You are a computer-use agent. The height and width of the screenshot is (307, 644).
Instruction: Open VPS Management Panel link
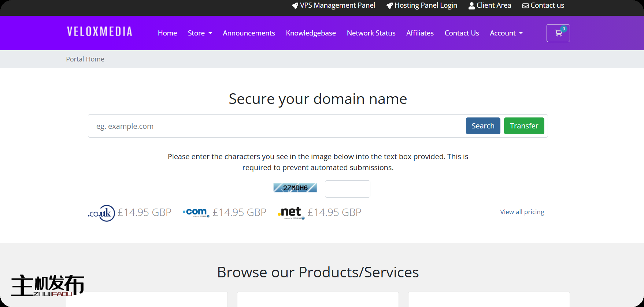[333, 5]
